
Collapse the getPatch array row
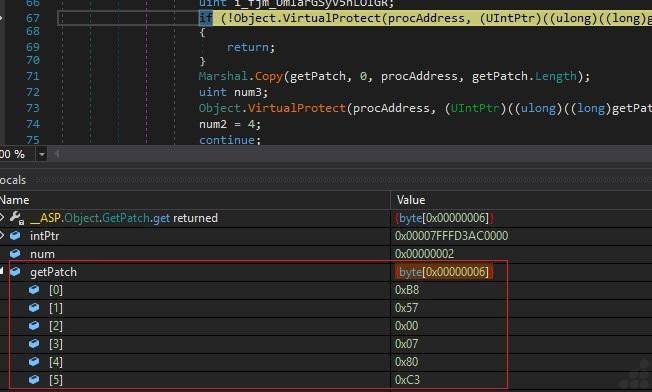click(x=2, y=271)
